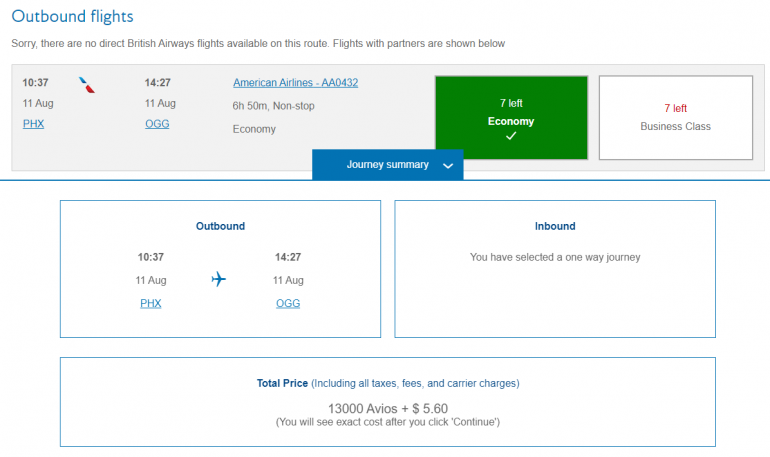Click the American Airlines logo icon
The height and width of the screenshot is (457, 770).
click(x=88, y=84)
